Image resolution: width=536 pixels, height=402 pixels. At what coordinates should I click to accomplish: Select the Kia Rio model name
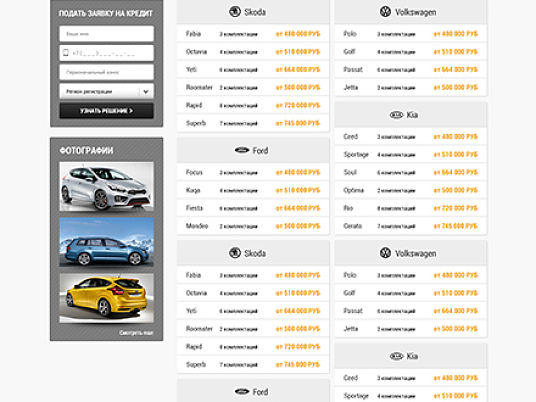click(x=348, y=208)
